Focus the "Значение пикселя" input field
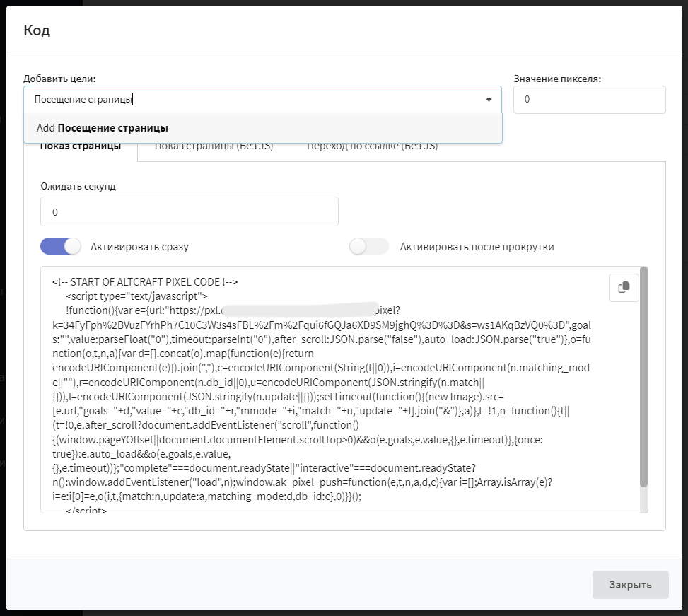The image size is (688, 616). [x=589, y=100]
